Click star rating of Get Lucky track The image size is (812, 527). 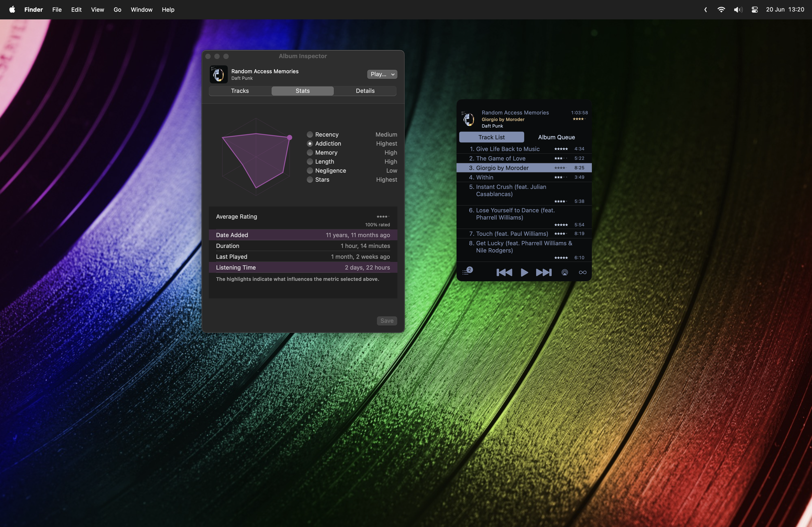(561, 258)
